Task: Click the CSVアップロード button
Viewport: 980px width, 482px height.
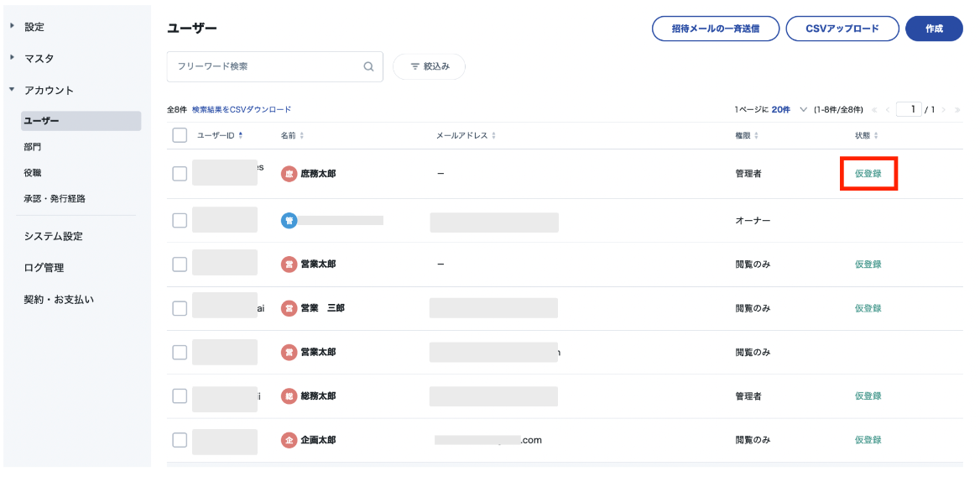Action: click(x=842, y=29)
